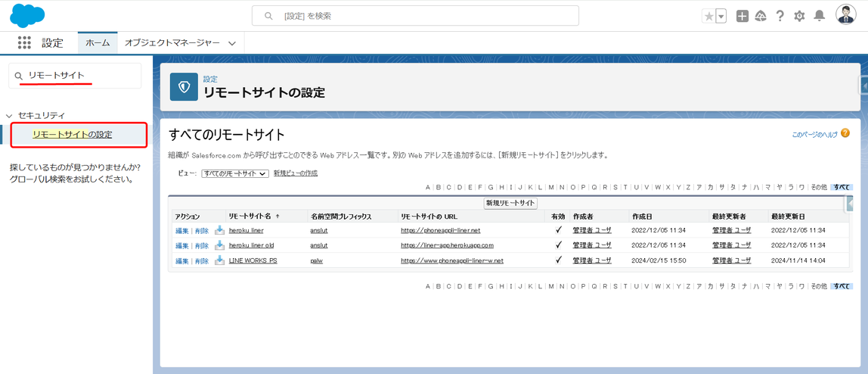Open https://liner-app.herokuapp.com URL link
This screenshot has width=868, height=374.
[448, 245]
